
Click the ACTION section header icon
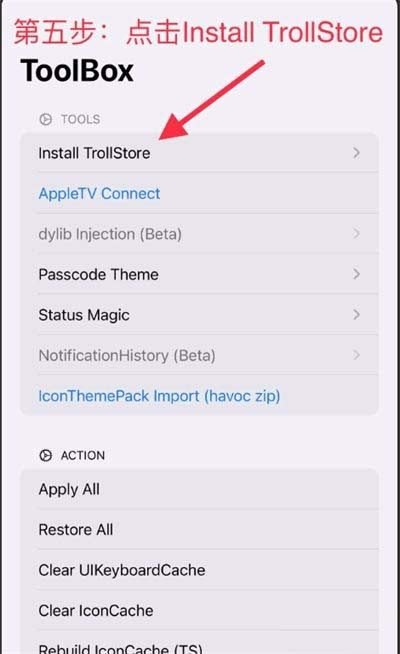click(45, 455)
